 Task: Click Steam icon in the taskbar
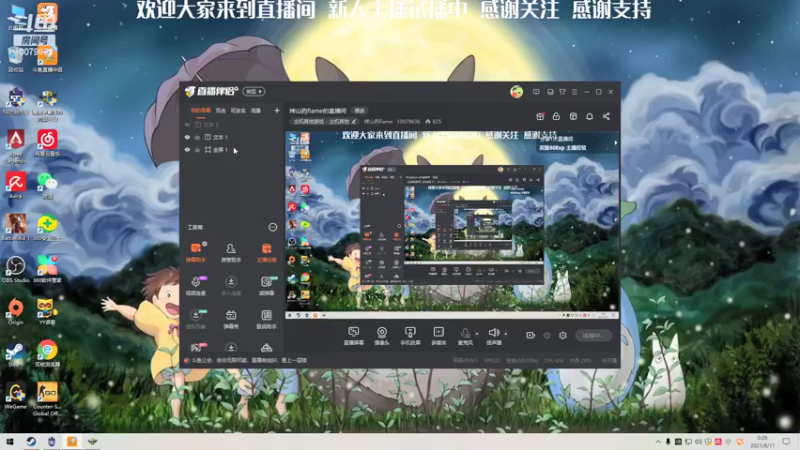coord(31,441)
